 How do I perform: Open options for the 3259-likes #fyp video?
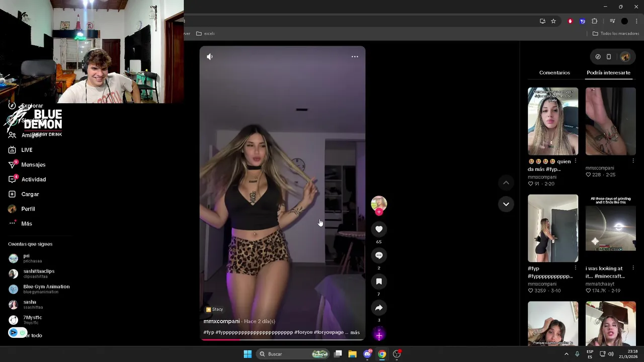pyautogui.click(x=576, y=268)
